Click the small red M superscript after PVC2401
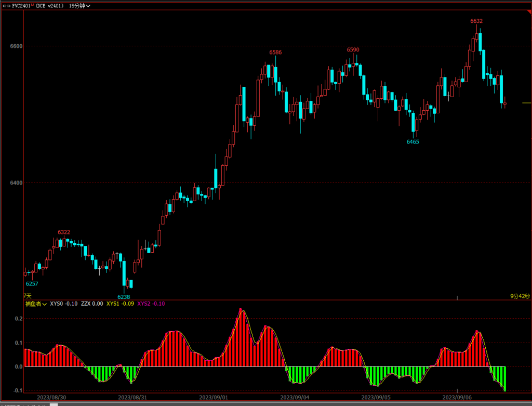 point(32,5)
